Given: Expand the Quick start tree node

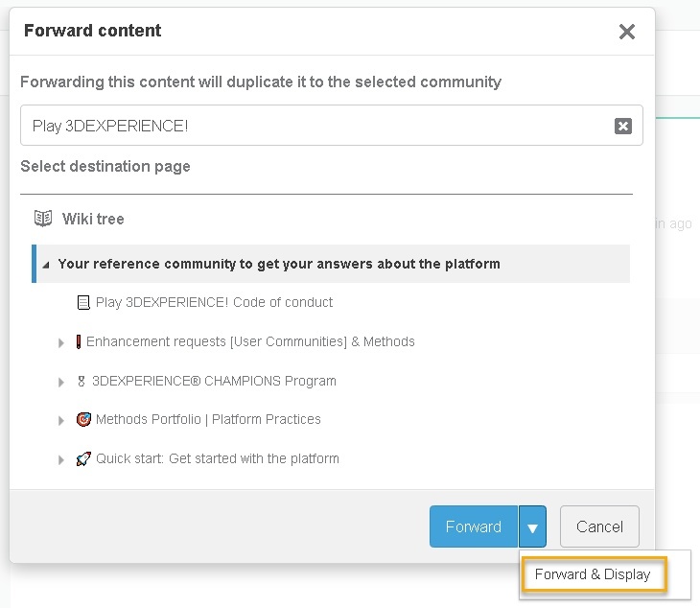Looking at the screenshot, I should pos(62,459).
